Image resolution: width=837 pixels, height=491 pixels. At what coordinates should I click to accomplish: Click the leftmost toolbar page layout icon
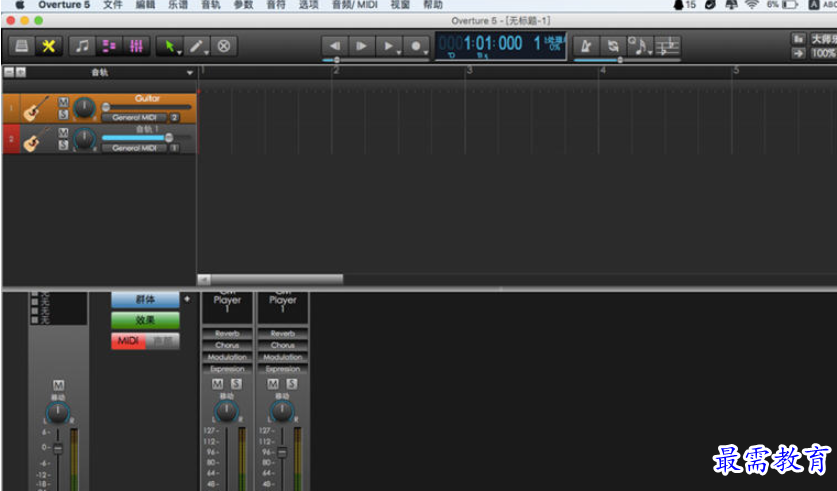[x=21, y=46]
